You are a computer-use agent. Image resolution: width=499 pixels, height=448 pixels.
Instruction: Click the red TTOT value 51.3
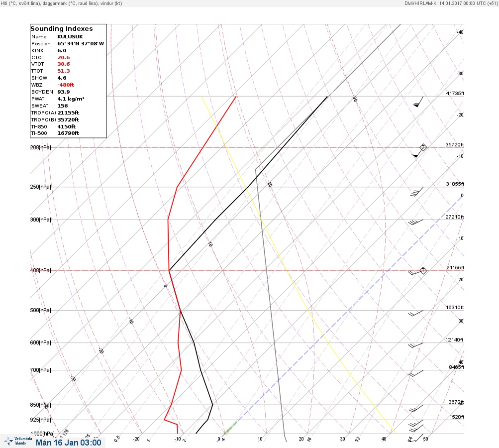(x=63, y=71)
